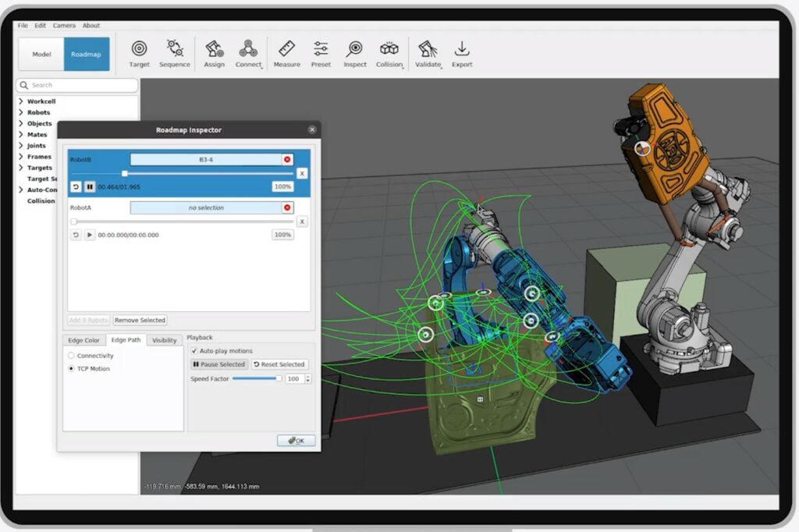Switch to the Edge Color tab
Image resolution: width=799 pixels, height=532 pixels.
(x=83, y=339)
